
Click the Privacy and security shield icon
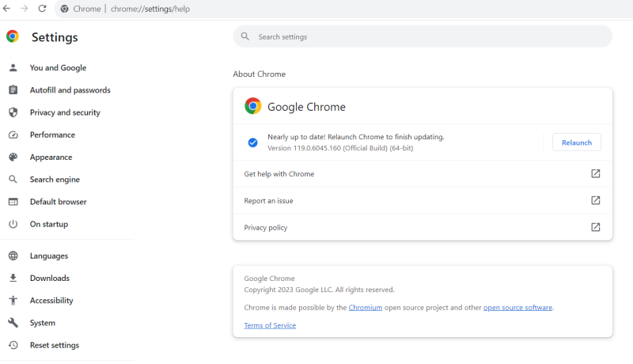[13, 112]
